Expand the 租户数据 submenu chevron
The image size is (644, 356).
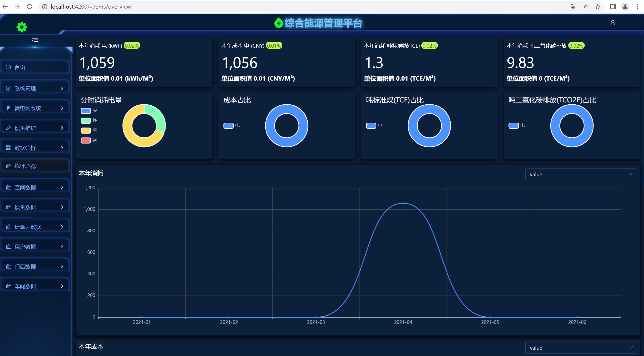[62, 247]
